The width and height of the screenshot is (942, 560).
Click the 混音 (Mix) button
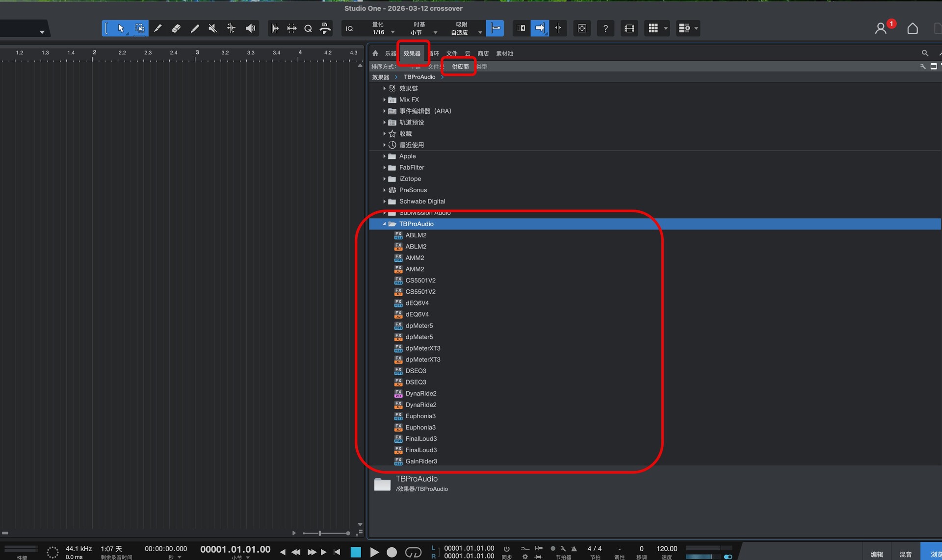905,554
